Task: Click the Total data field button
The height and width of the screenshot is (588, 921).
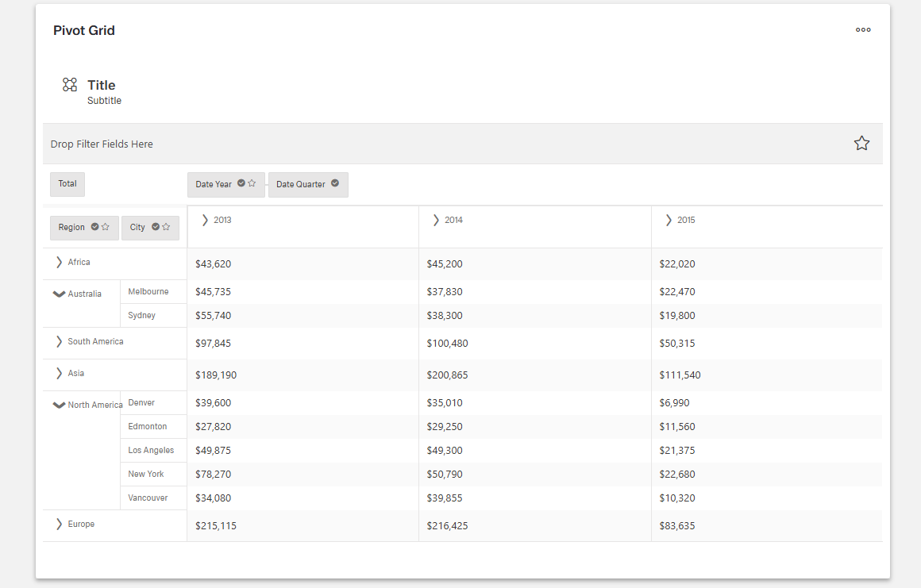Action: [x=67, y=184]
